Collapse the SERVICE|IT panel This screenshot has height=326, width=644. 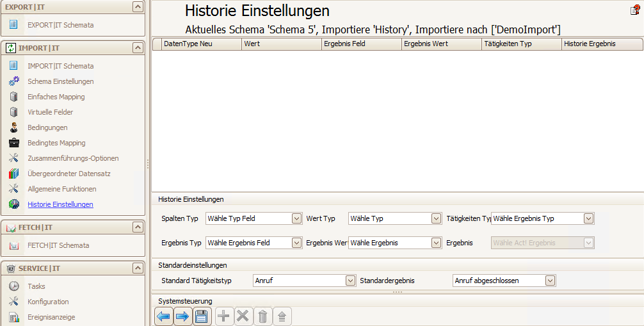(138, 268)
